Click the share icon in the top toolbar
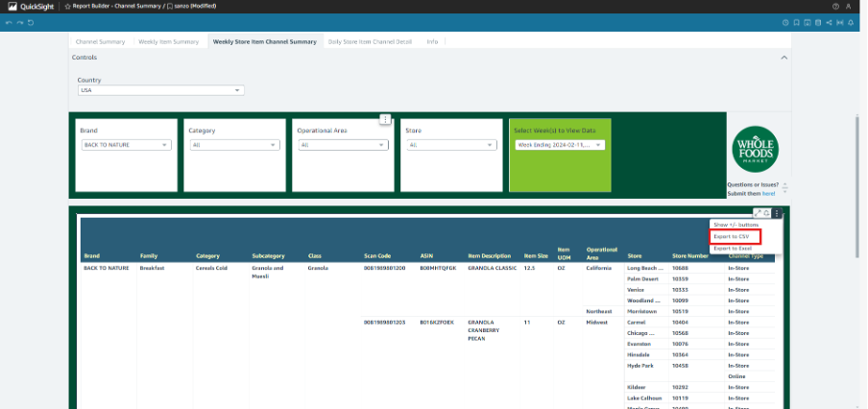This screenshot has width=868, height=409. 829,23
